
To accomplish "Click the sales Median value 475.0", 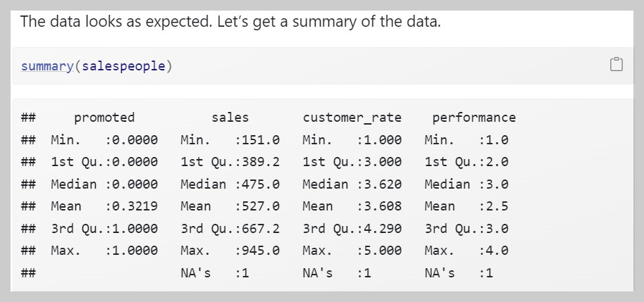I will point(261,184).
